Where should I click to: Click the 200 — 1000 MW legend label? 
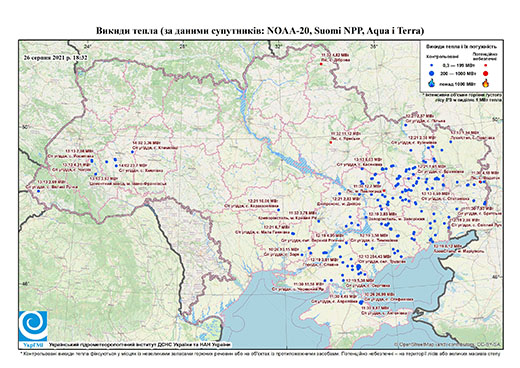457,73
